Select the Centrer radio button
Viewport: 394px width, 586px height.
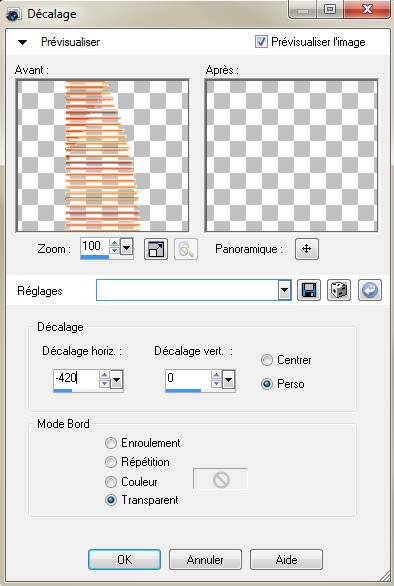coord(267,360)
